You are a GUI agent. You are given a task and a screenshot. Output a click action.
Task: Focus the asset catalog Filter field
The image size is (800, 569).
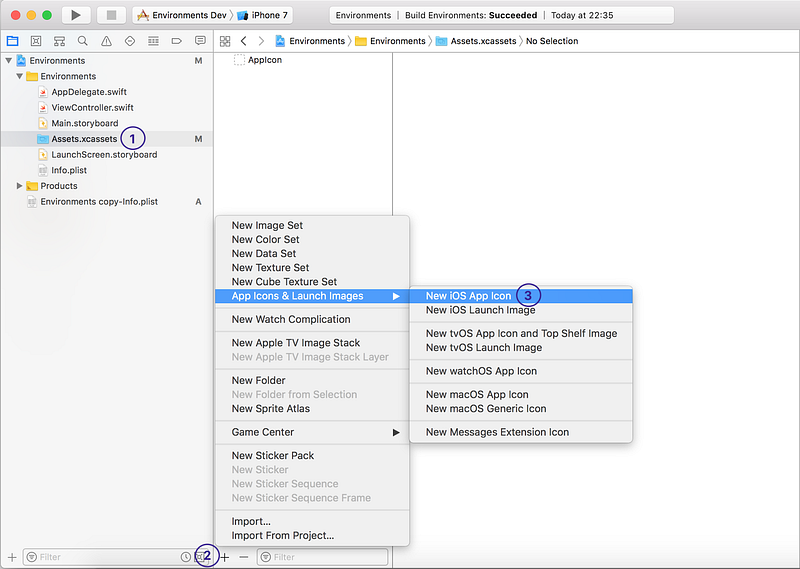coord(322,557)
